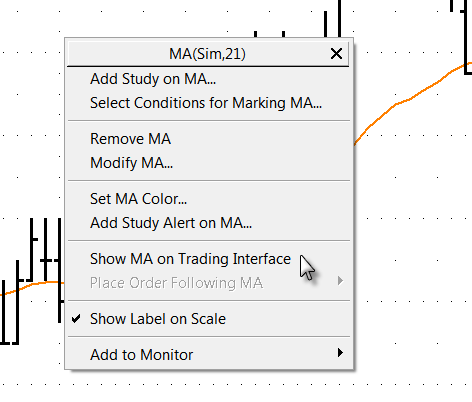The image size is (472, 402).
Task: Click the MA(Sim,21) menu title bar
Action: pos(208,54)
